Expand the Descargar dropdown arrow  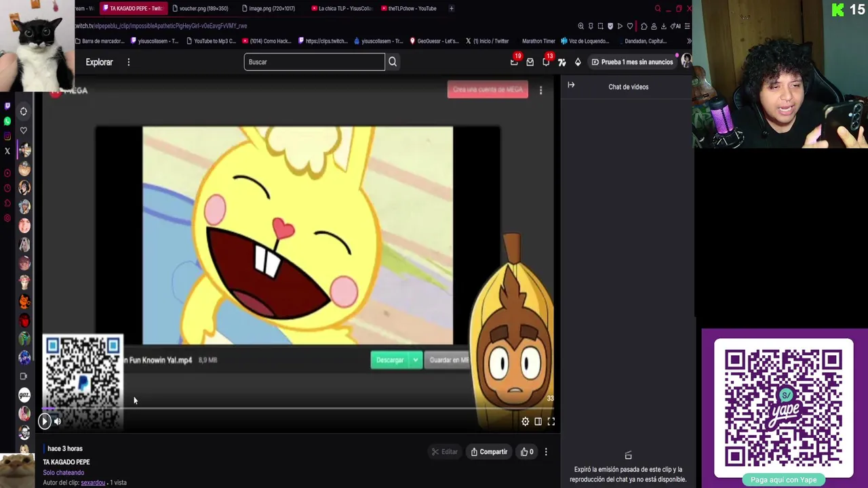416,360
